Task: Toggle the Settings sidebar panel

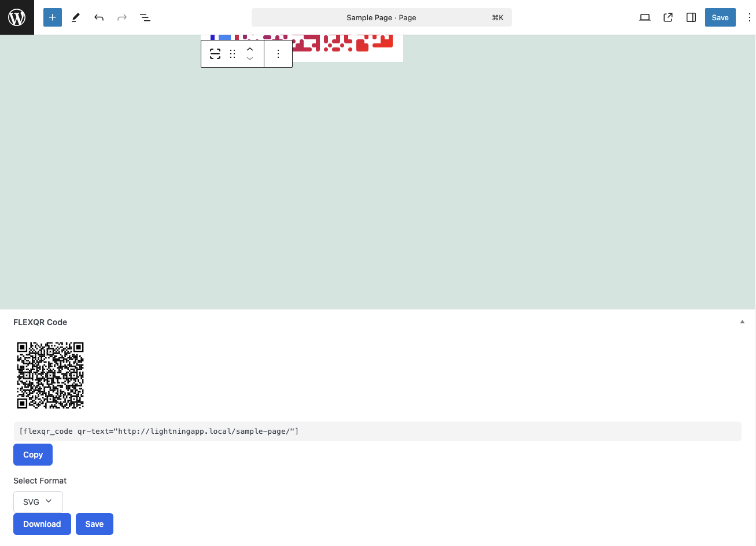Action: pyautogui.click(x=691, y=17)
